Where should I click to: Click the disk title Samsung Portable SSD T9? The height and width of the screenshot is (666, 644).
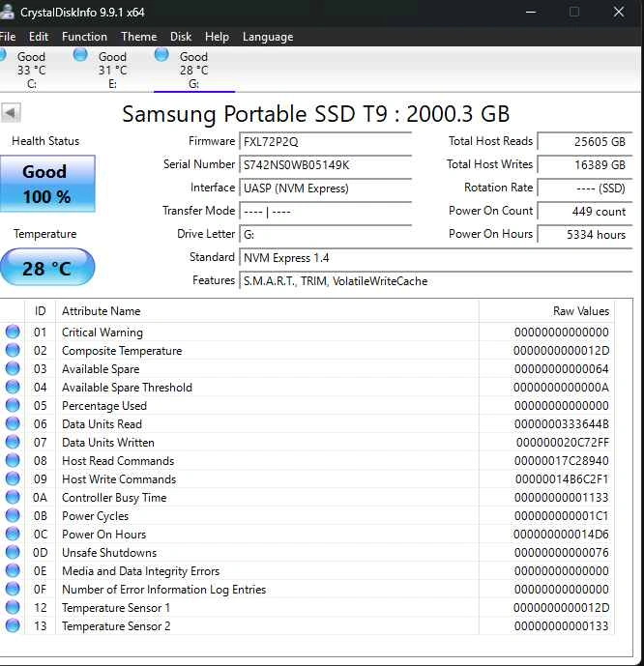click(x=315, y=114)
